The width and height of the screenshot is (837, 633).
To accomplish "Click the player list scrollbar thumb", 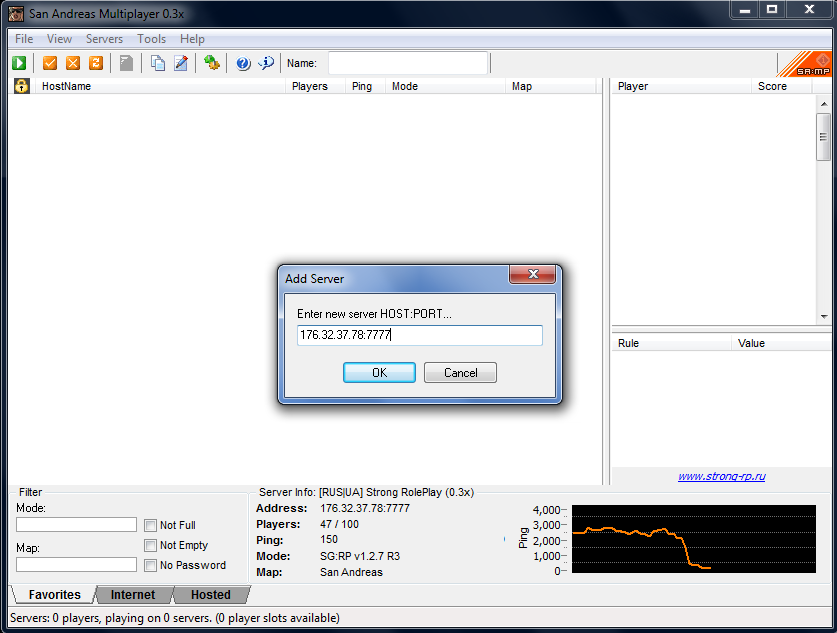I will (824, 137).
